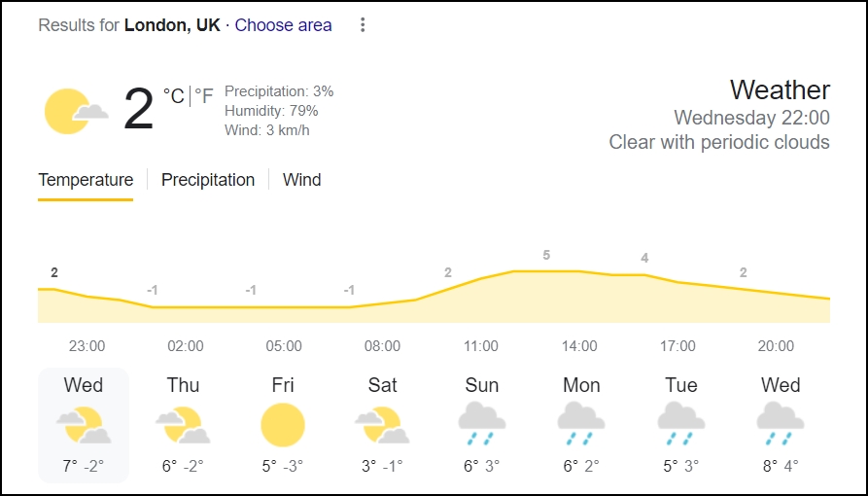868x496 pixels.
Task: Select Sunday's rain cloud icon
Action: (x=481, y=424)
